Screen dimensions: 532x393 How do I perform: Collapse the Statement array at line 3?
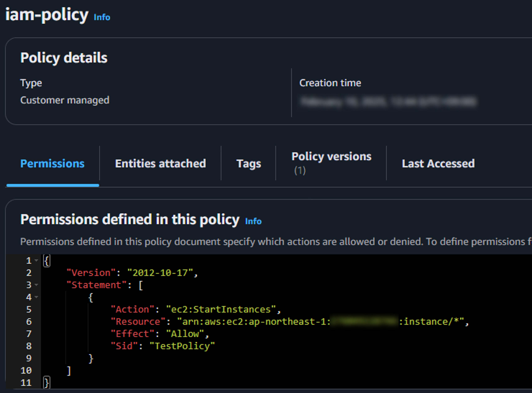pyautogui.click(x=36, y=285)
